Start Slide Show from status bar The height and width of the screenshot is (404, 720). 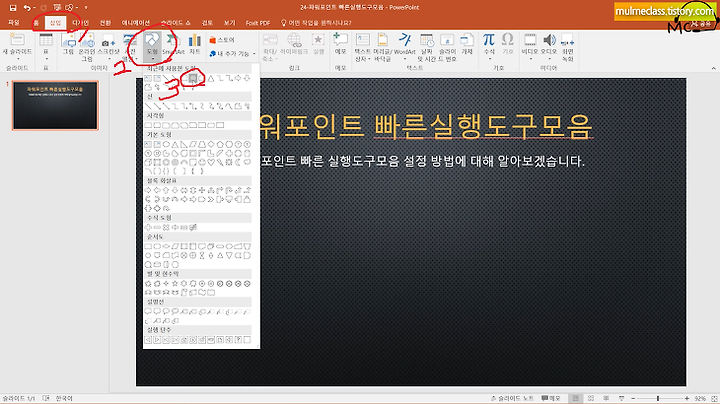click(621, 398)
